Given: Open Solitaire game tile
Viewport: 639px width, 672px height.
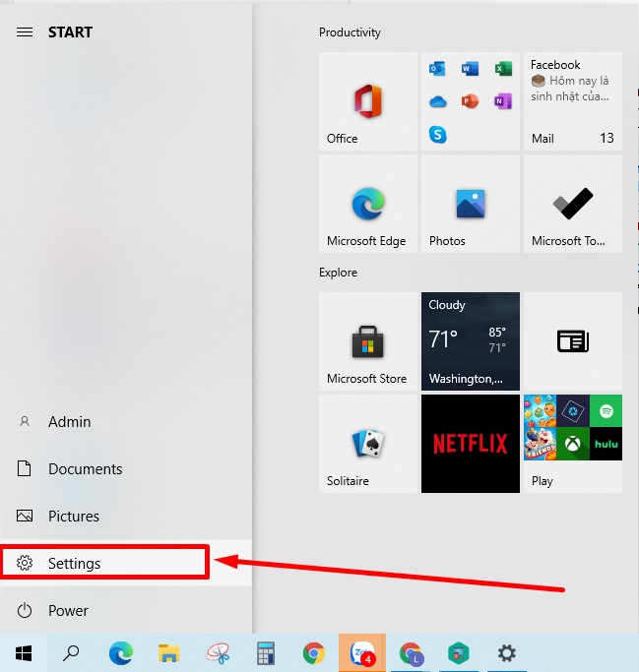Looking at the screenshot, I should point(368,444).
